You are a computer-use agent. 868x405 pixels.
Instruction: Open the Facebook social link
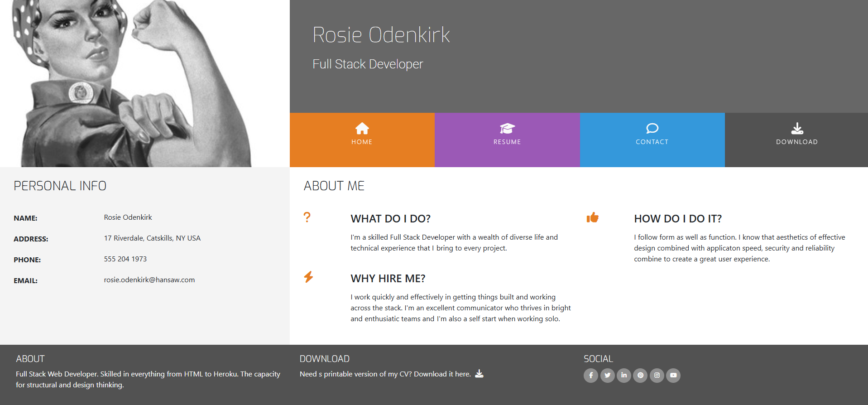pyautogui.click(x=590, y=375)
